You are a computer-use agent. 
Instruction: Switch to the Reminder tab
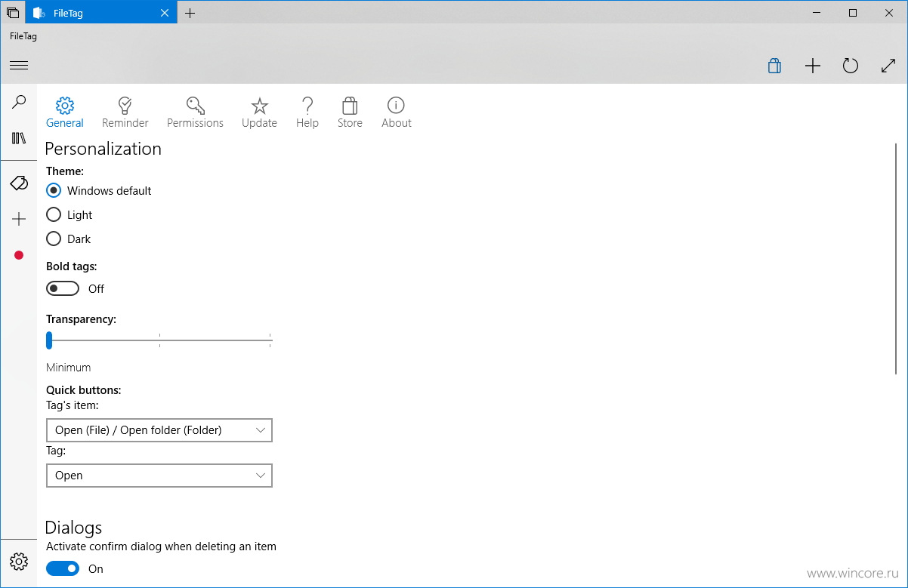(125, 112)
